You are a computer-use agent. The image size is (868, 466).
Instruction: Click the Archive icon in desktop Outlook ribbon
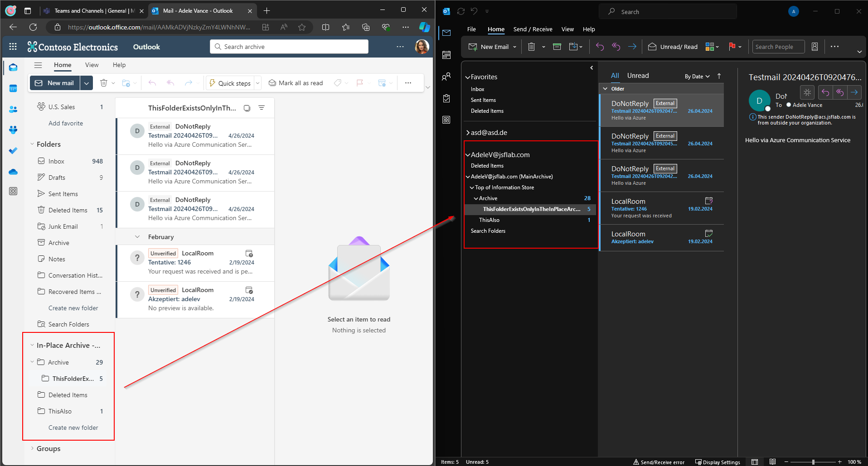(557, 47)
